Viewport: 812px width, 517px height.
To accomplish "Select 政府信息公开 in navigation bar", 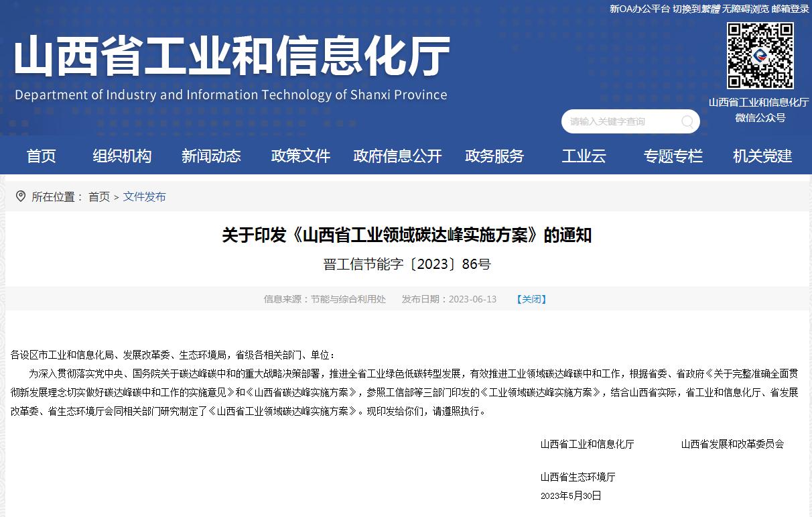I will pos(398,156).
